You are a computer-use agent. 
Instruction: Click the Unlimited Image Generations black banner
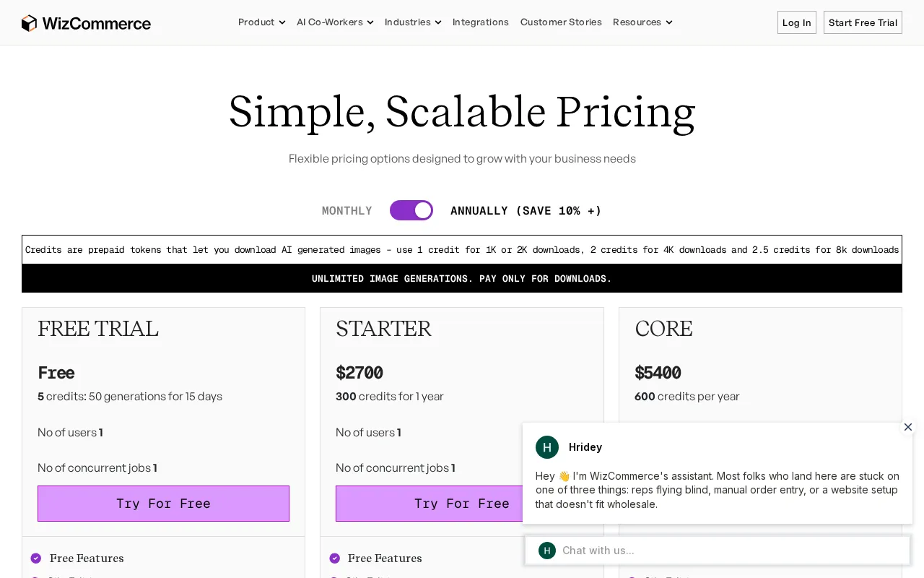tap(462, 278)
